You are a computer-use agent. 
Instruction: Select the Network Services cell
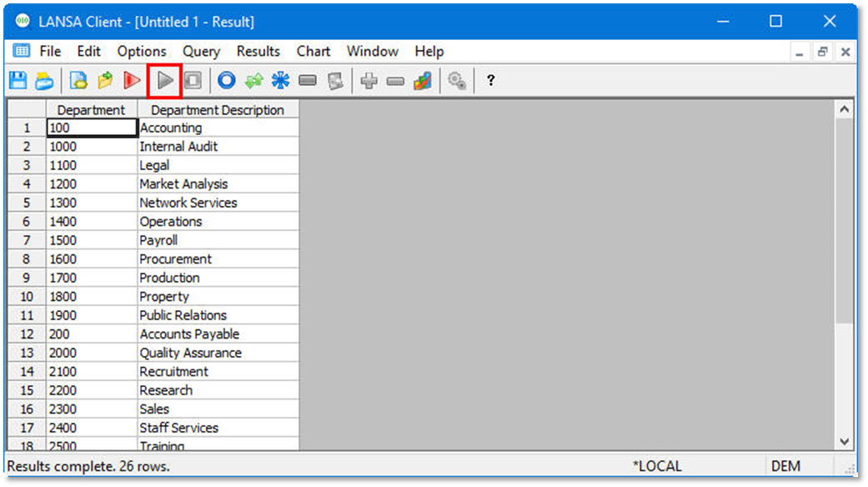click(x=218, y=203)
